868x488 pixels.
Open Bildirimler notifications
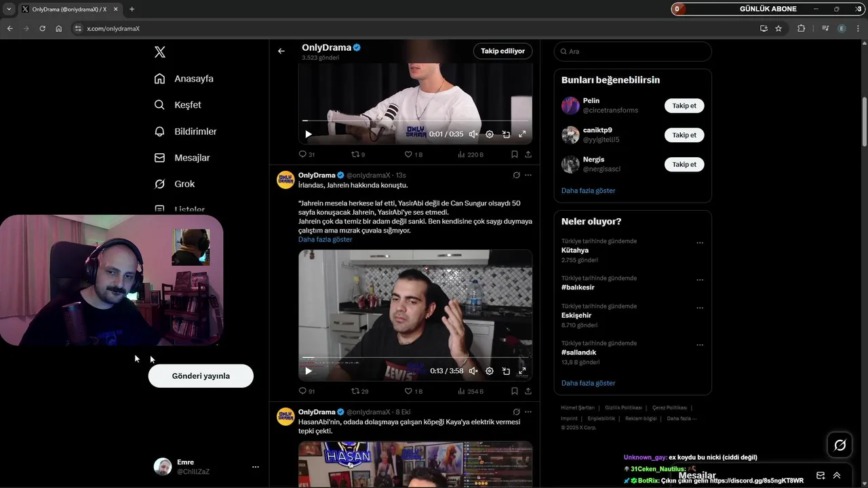(x=185, y=131)
